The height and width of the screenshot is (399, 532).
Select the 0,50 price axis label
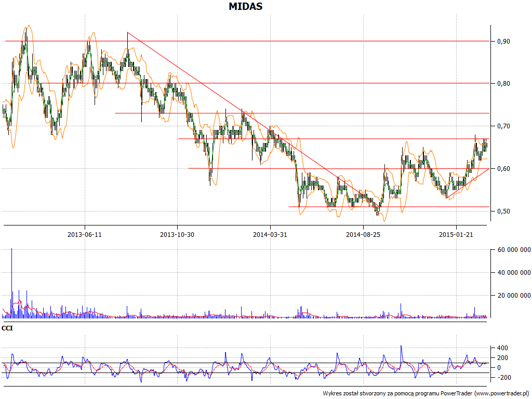(503, 211)
